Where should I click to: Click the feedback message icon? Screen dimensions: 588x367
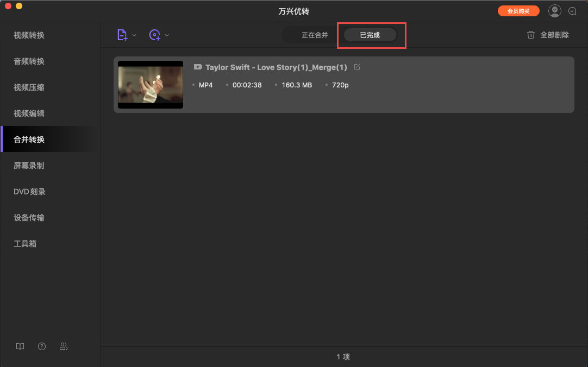pos(572,11)
